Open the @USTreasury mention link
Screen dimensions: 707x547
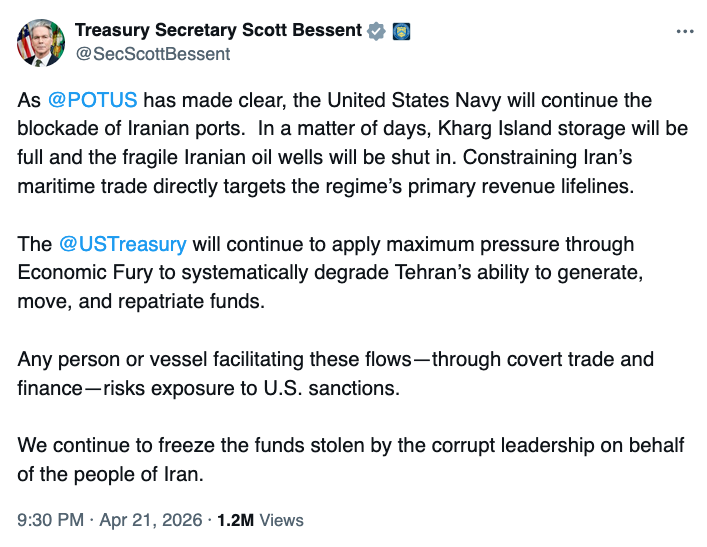pyautogui.click(x=123, y=244)
